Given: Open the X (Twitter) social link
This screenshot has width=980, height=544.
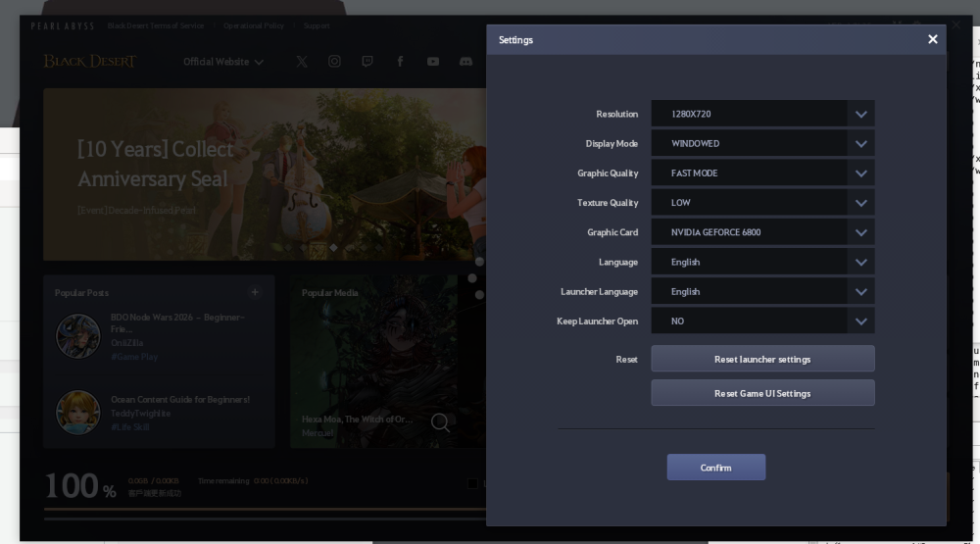Looking at the screenshot, I should click(302, 62).
